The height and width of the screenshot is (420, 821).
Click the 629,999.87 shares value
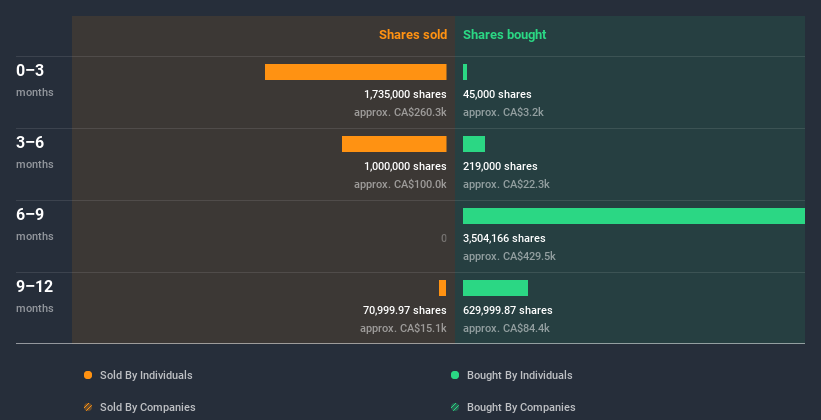click(x=507, y=310)
